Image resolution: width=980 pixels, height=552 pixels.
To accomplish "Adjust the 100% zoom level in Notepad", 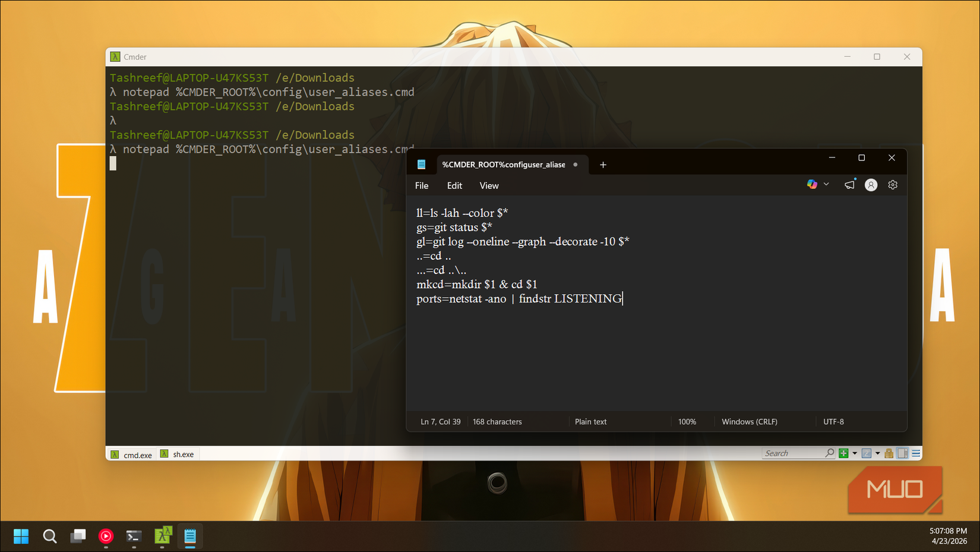I will click(x=687, y=421).
